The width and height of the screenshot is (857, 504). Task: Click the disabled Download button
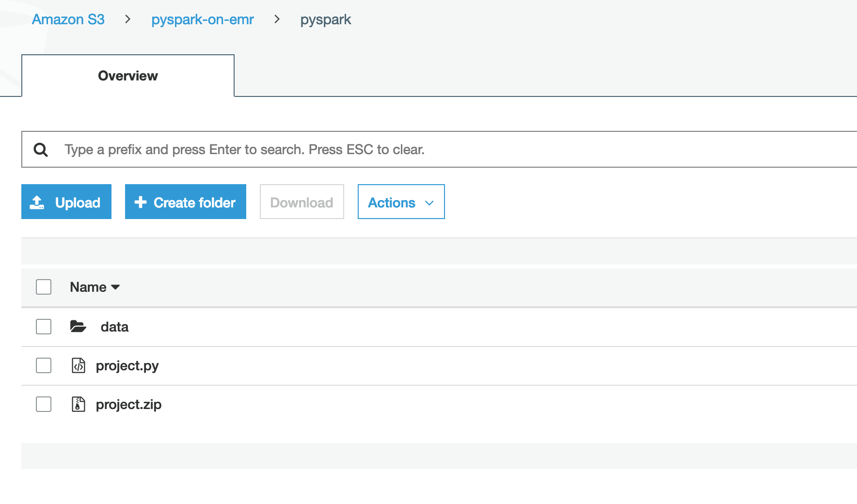(x=302, y=202)
